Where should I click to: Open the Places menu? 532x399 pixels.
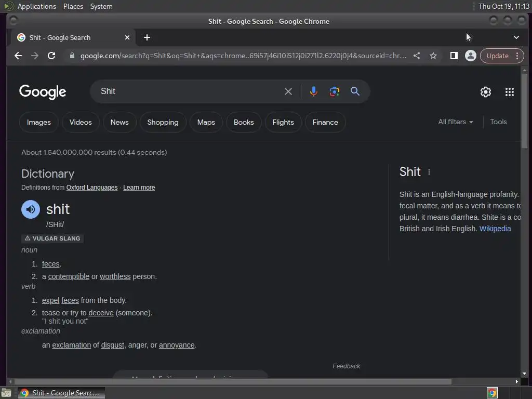pos(73,6)
